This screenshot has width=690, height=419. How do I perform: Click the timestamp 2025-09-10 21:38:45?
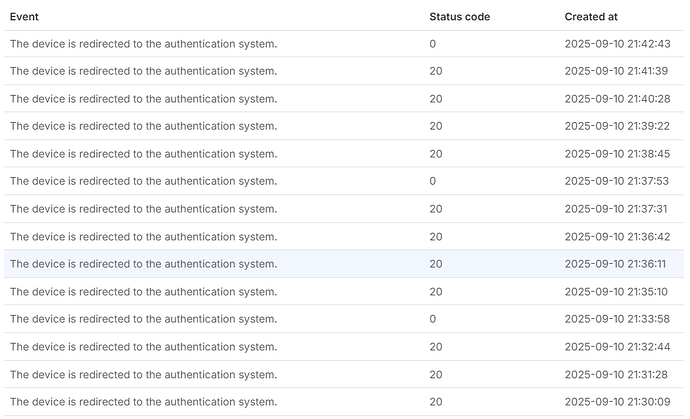click(x=623, y=154)
